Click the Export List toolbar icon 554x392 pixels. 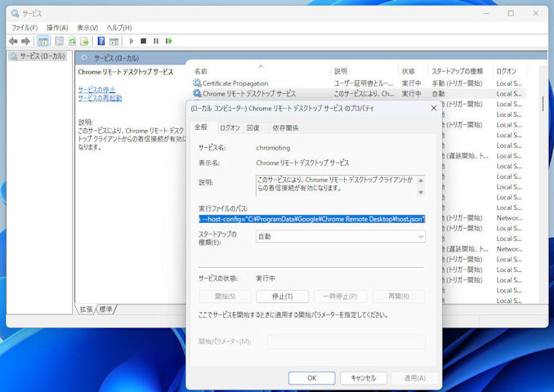pyautogui.click(x=84, y=42)
